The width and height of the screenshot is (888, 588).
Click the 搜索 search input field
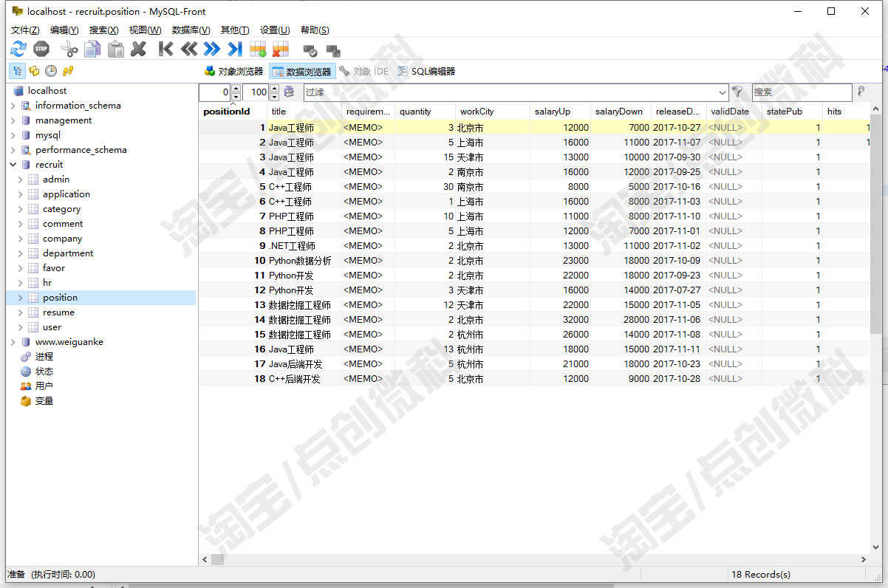[802, 92]
